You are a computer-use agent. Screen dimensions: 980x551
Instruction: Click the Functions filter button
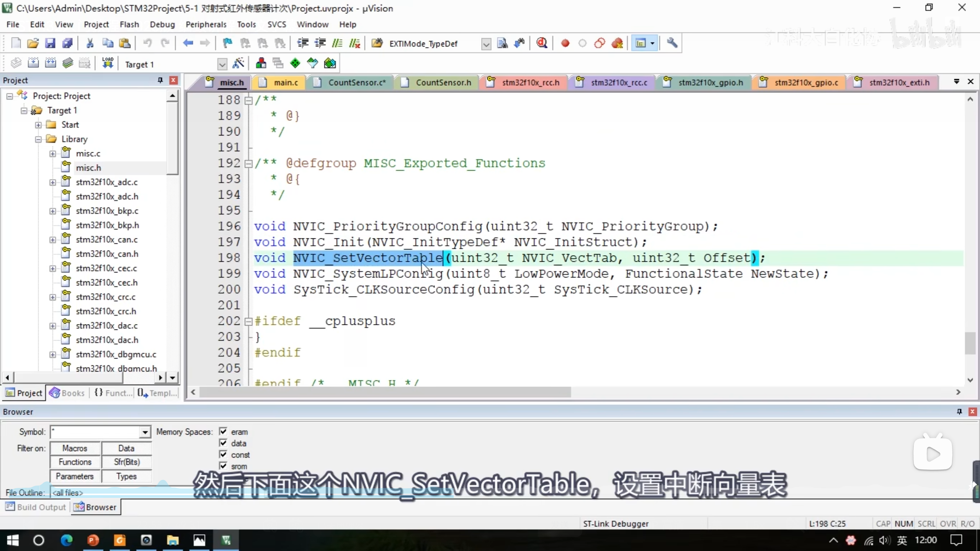[75, 462]
